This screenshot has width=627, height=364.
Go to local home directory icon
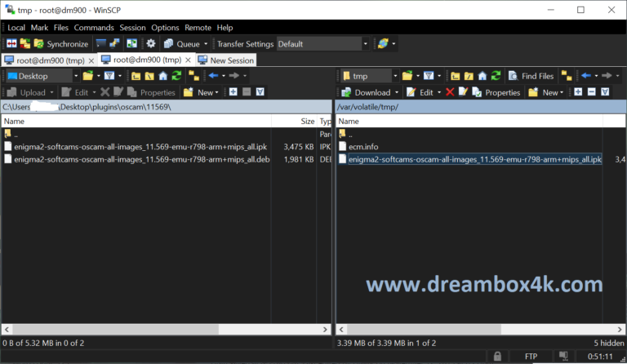[162, 76]
